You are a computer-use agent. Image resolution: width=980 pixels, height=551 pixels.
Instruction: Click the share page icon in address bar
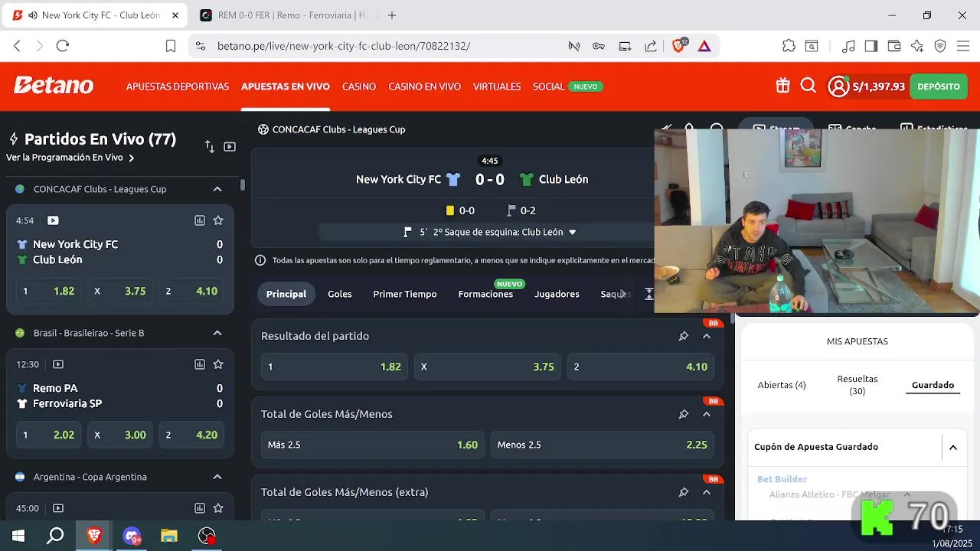pos(651,46)
